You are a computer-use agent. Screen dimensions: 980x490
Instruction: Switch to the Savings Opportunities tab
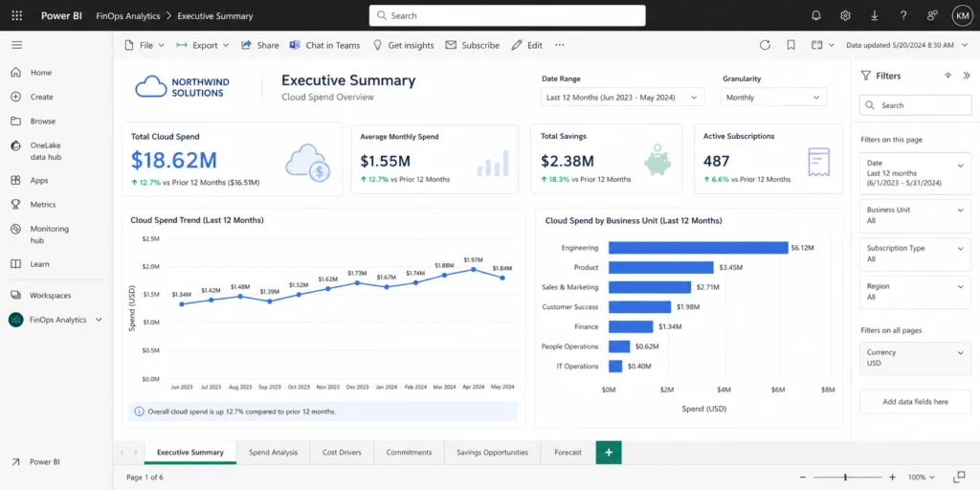(x=493, y=453)
